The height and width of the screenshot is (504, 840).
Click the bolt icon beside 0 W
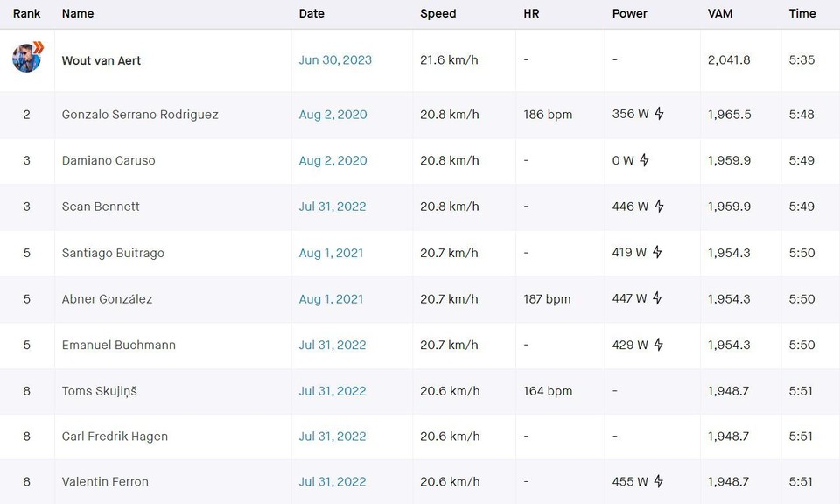coord(644,159)
